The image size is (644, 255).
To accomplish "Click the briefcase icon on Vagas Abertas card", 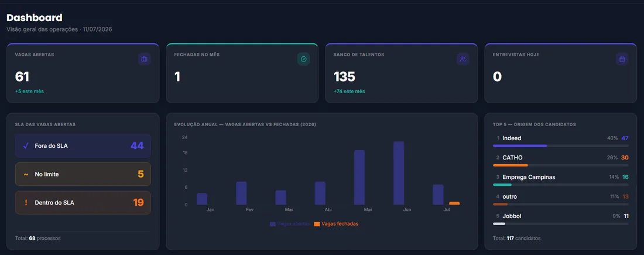I will point(144,59).
